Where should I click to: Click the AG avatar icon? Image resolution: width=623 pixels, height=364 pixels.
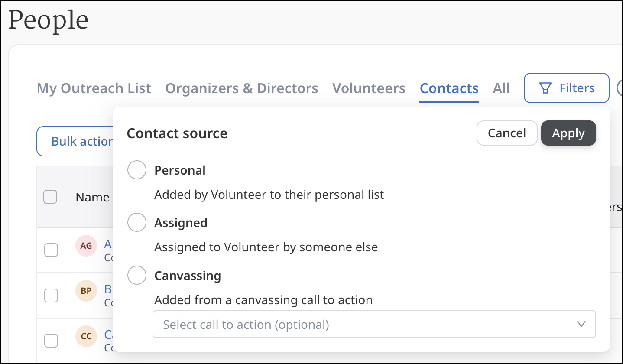tap(86, 246)
